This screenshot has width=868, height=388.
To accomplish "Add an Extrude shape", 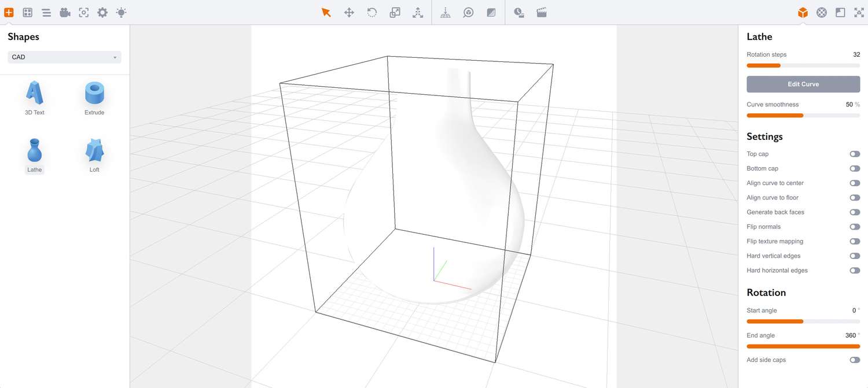I will [94, 98].
